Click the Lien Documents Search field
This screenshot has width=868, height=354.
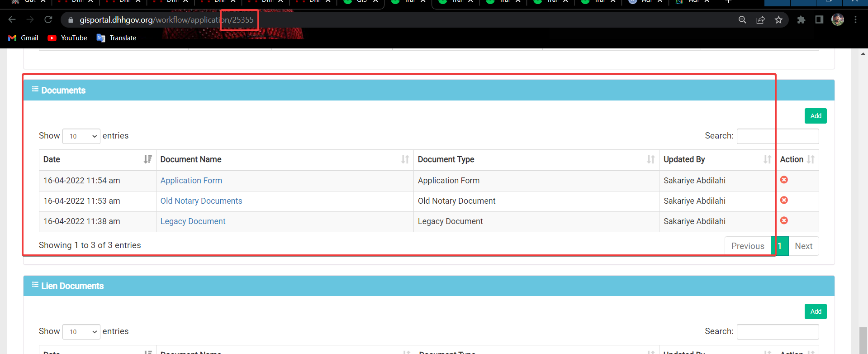(778, 332)
